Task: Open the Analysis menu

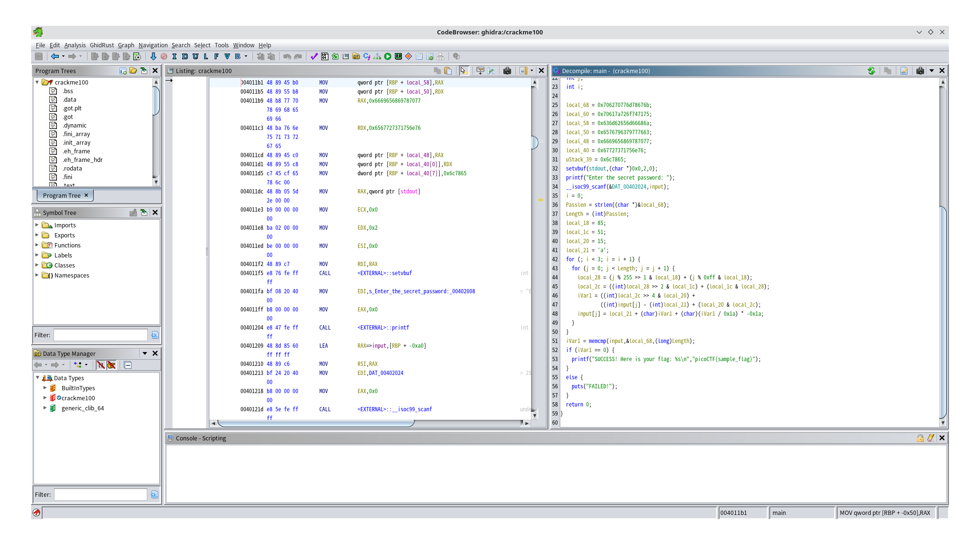Action: (x=75, y=45)
